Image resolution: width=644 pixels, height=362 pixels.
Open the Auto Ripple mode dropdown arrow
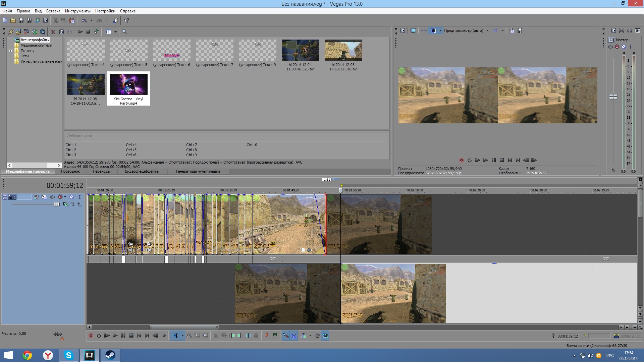[x=310, y=336]
